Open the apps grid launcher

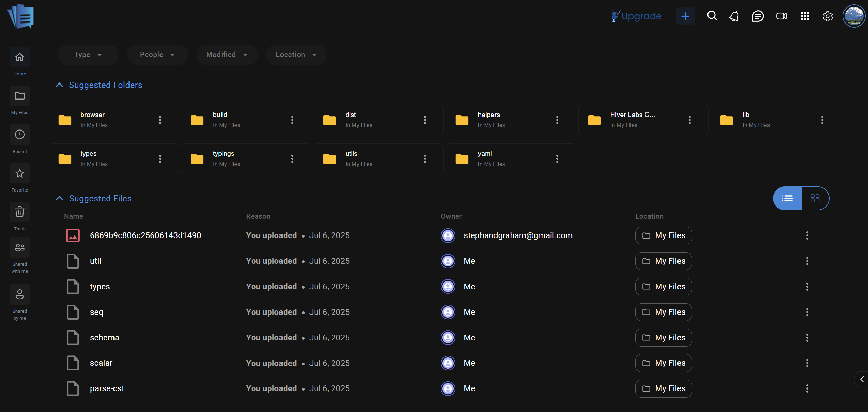805,16
